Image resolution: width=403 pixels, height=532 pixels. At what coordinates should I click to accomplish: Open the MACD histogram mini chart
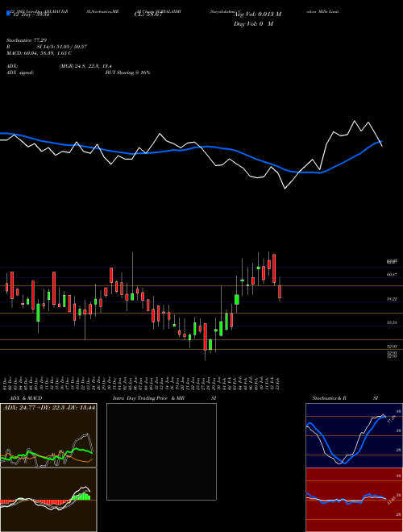(48, 500)
